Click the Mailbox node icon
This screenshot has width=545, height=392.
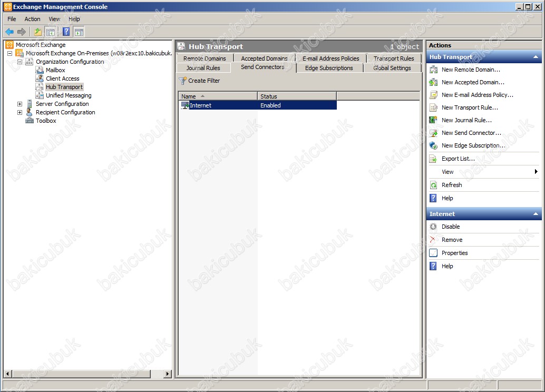click(x=40, y=70)
